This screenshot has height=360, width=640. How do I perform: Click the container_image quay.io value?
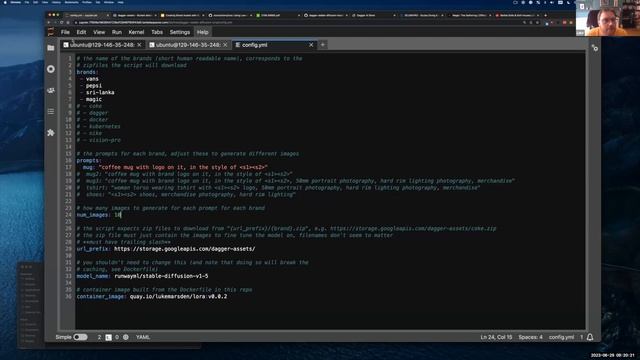178,296
